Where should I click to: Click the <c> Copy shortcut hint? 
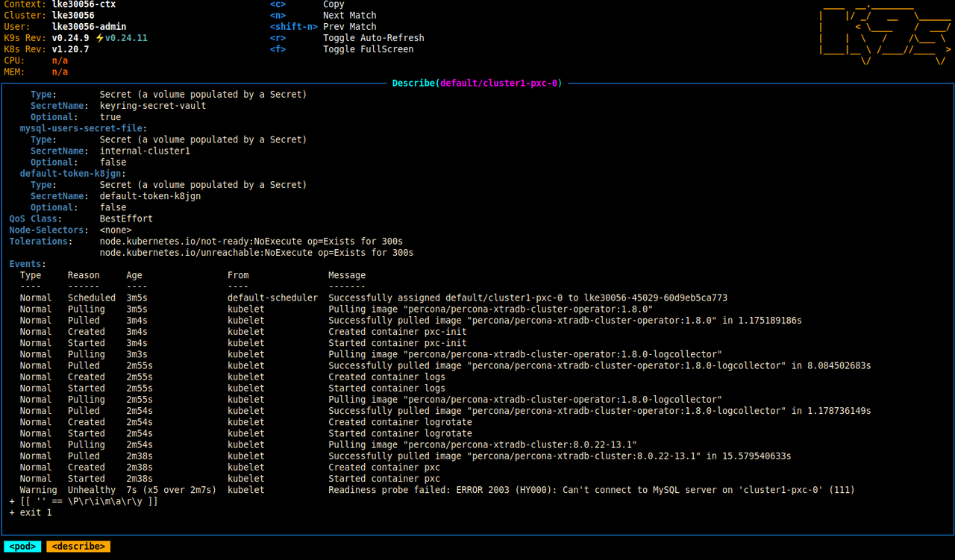[307, 4]
